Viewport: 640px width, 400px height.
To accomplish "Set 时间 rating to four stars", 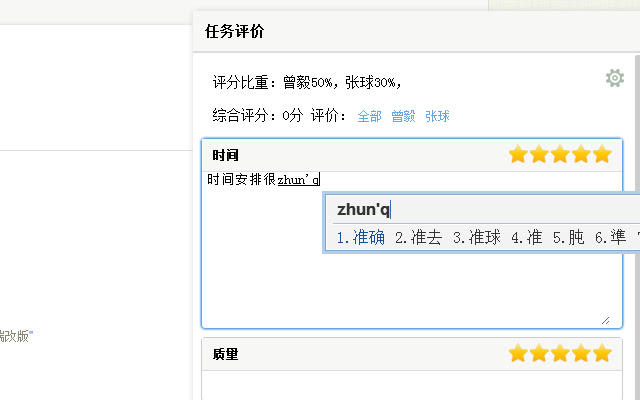I will point(581,155).
